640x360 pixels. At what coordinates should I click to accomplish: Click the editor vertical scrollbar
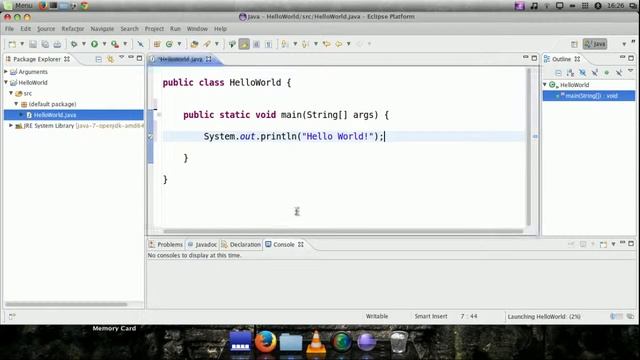tap(529, 147)
